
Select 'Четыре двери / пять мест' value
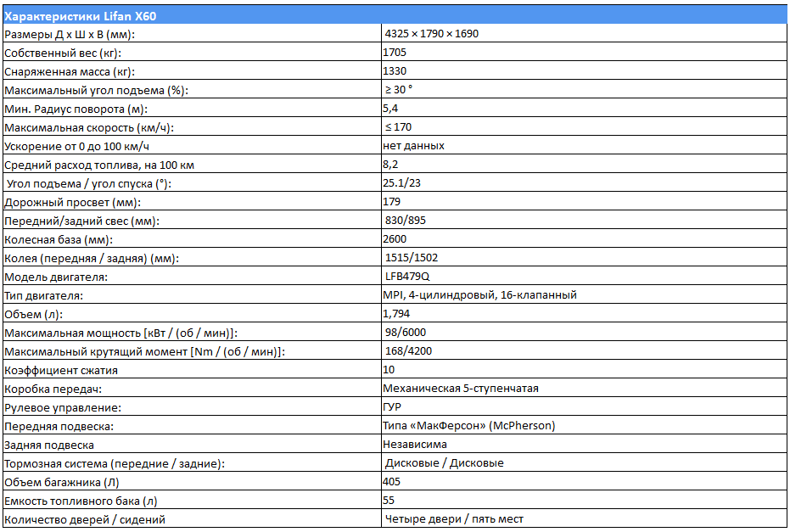455,518
